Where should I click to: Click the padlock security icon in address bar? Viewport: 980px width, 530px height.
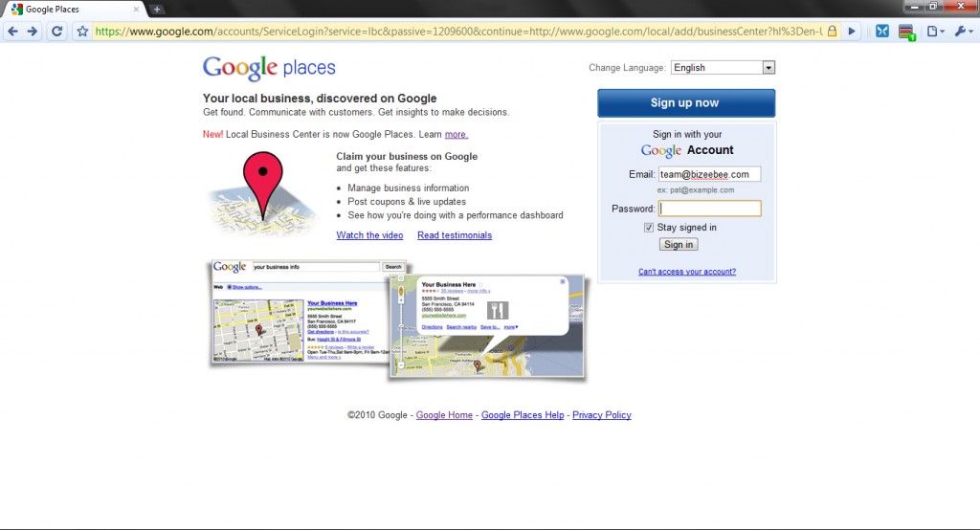(x=832, y=32)
